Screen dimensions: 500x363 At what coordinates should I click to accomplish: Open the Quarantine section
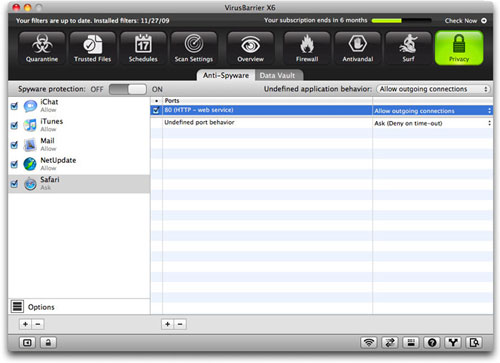coord(42,48)
